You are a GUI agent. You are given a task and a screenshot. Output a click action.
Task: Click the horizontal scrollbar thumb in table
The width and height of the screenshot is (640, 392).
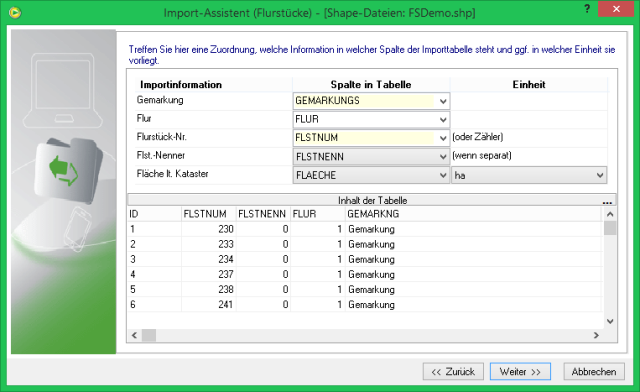149,335
